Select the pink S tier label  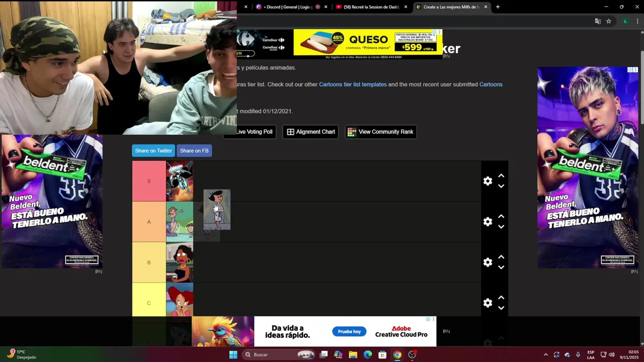[x=149, y=181]
